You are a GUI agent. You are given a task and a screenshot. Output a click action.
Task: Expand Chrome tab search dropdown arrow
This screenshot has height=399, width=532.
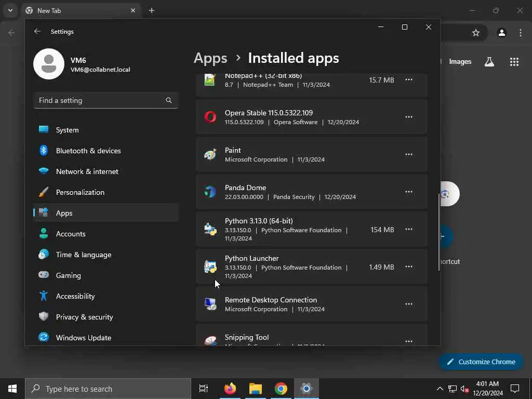[x=10, y=10]
